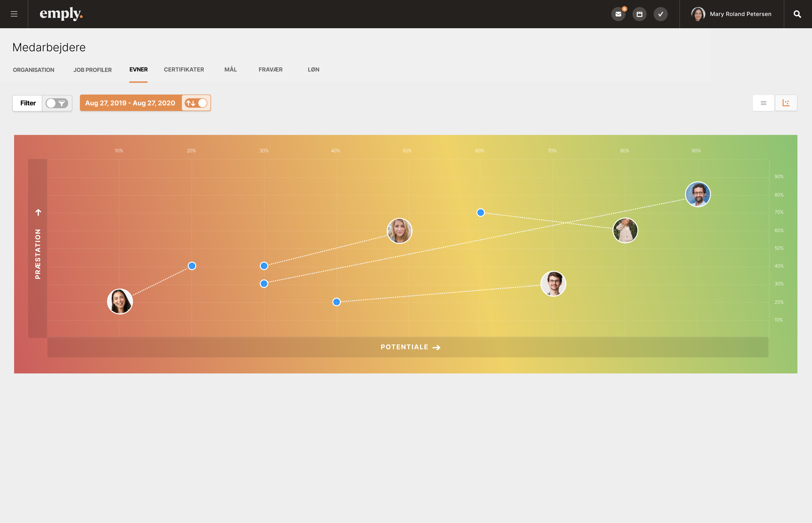Click Mary Roland Petersen's avatar
Viewport: 812px width, 523px height.
click(698, 14)
